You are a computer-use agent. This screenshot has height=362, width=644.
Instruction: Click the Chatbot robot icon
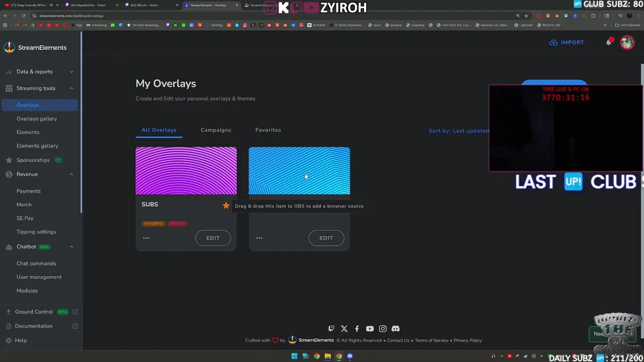pos(9,247)
